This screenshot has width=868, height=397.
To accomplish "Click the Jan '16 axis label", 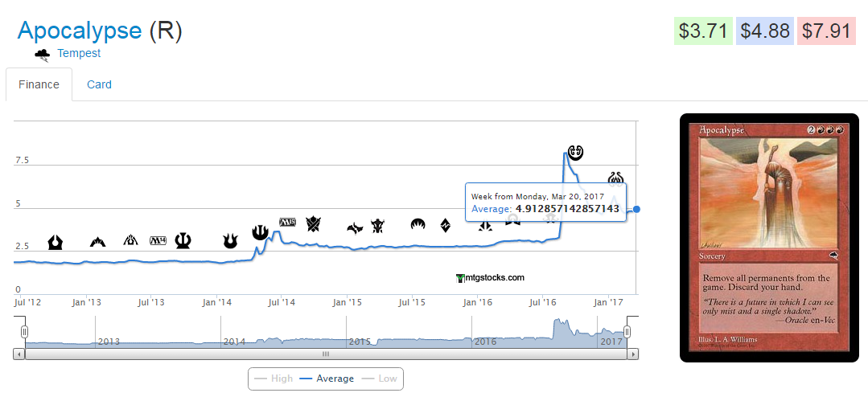I will coord(478,302).
